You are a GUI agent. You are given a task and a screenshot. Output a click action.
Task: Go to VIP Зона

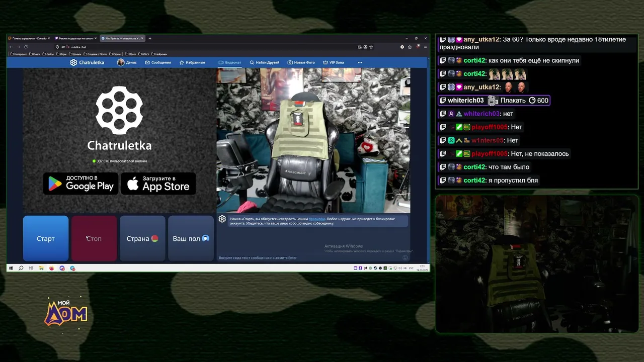point(334,62)
